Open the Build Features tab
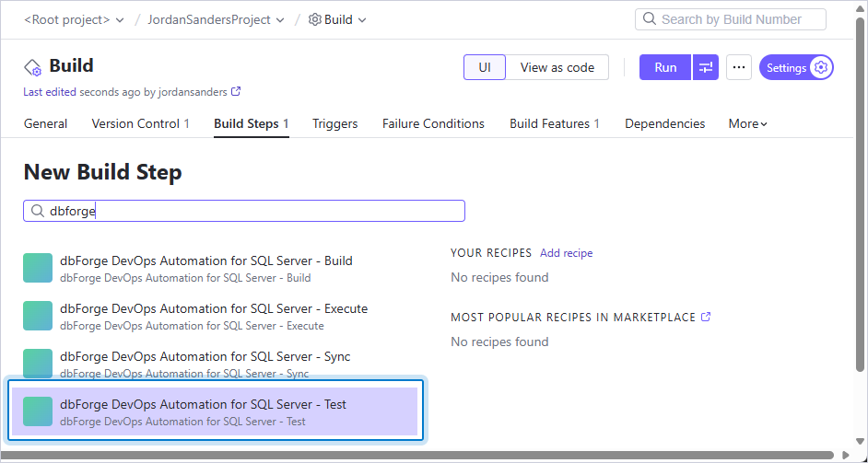This screenshot has height=463, width=868. [555, 124]
